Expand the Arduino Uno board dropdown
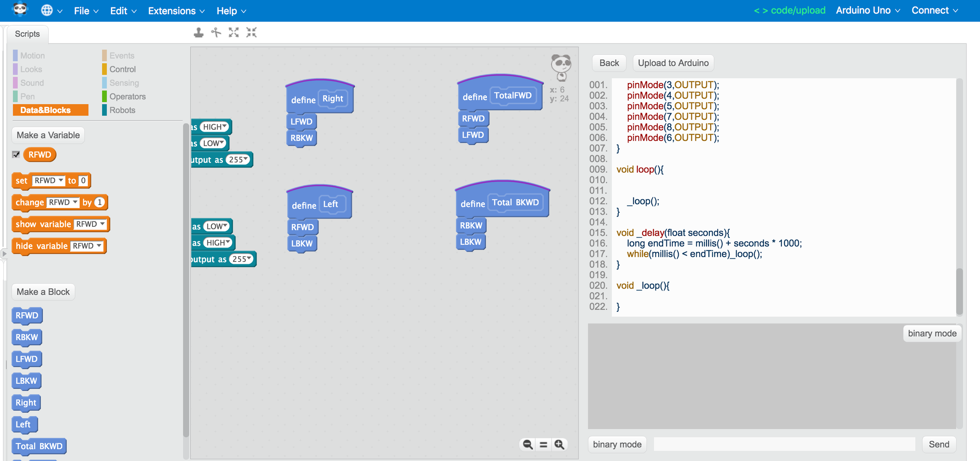 point(867,10)
